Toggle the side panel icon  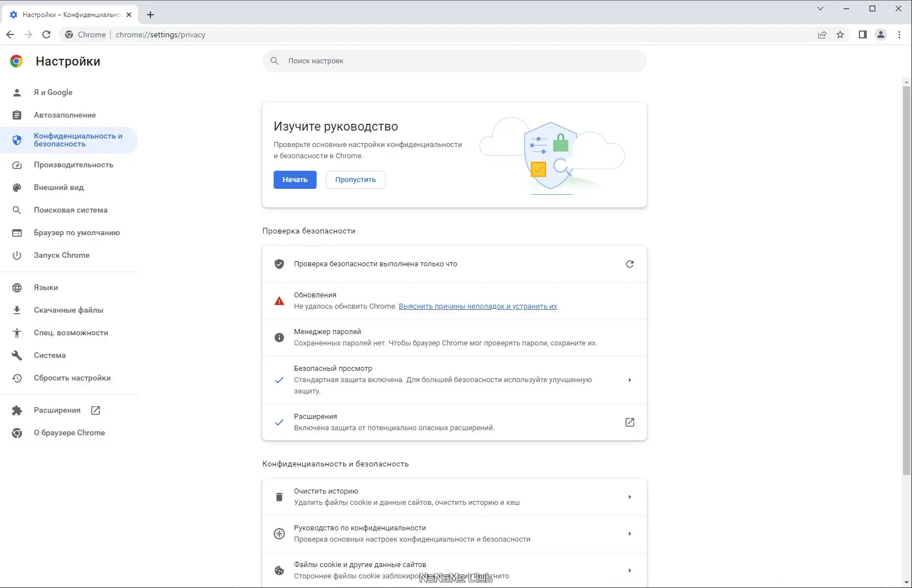[862, 34]
